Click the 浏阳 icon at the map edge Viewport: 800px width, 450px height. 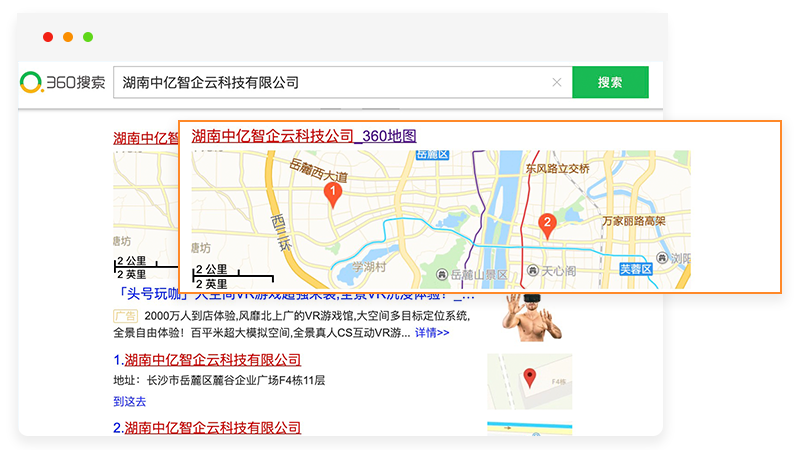click(662, 258)
